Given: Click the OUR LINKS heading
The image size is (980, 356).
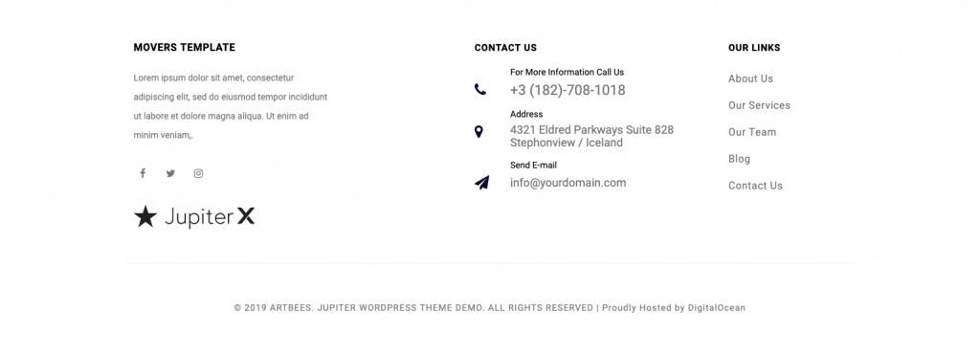Looking at the screenshot, I should (754, 48).
